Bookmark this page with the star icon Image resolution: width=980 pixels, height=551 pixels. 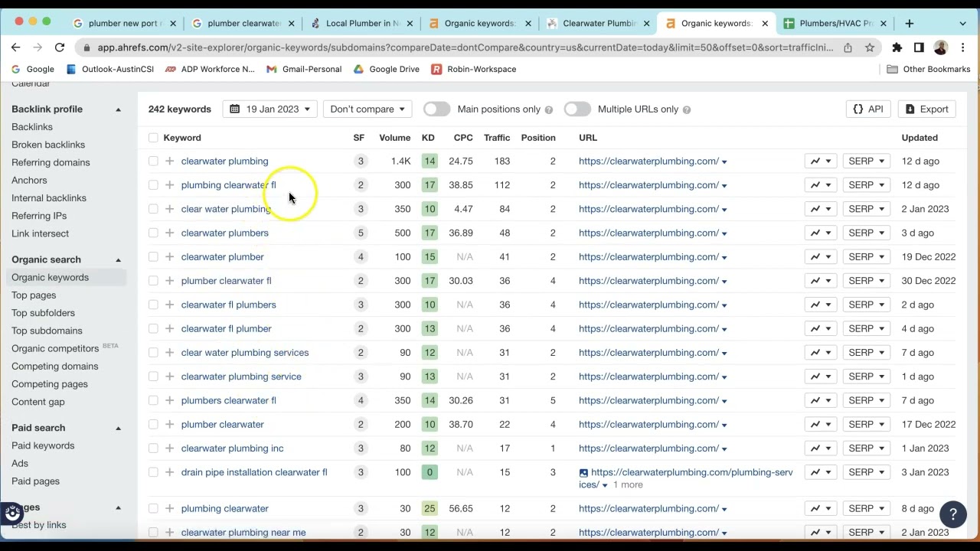[x=870, y=47]
